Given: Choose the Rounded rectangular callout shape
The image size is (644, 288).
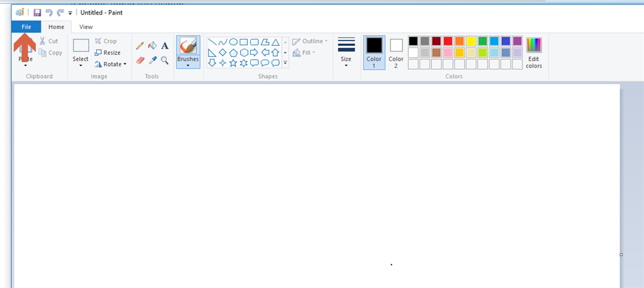Looking at the screenshot, I should [255, 64].
